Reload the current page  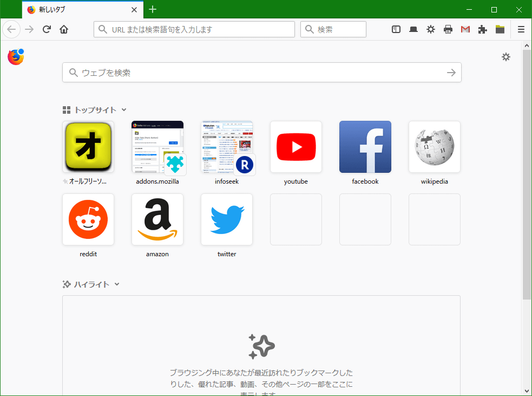(47, 30)
